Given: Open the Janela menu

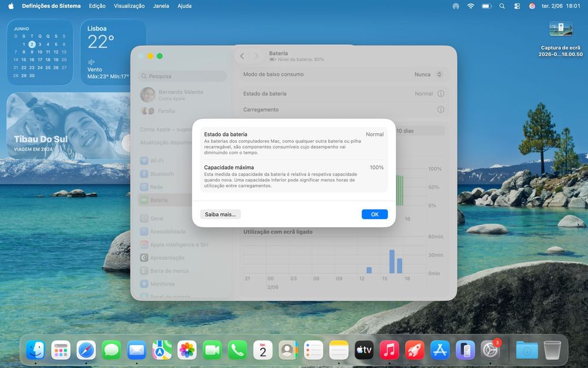Looking at the screenshot, I should click(161, 6).
